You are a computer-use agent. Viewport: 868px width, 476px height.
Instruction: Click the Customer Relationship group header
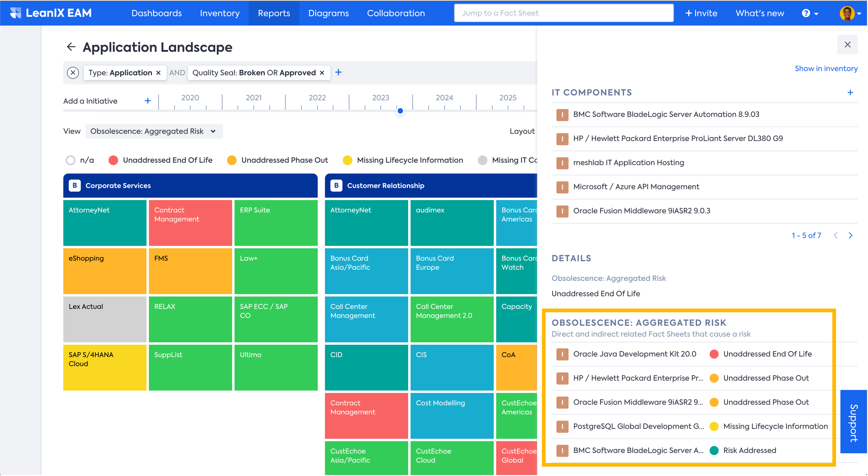click(x=431, y=186)
